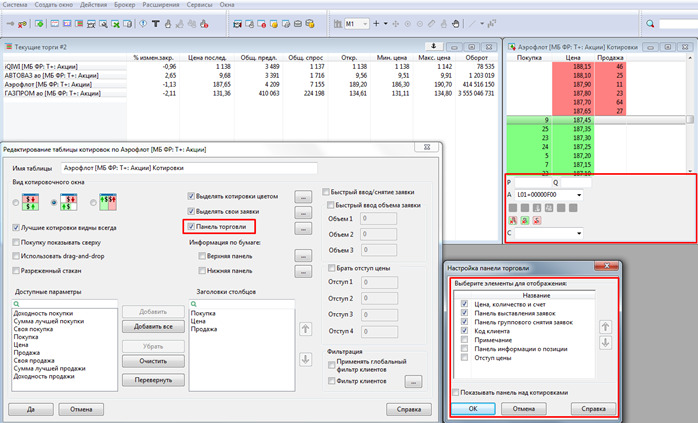
Task: Select the first quote window style thumbnail
Action: [31, 202]
